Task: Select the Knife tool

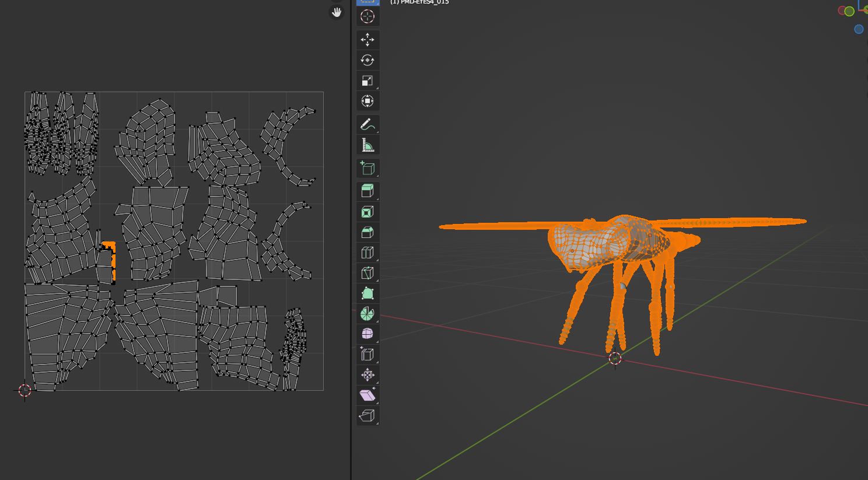Action: click(367, 273)
